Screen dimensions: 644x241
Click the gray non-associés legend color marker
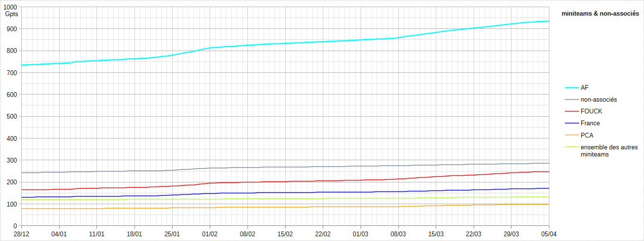pos(571,99)
